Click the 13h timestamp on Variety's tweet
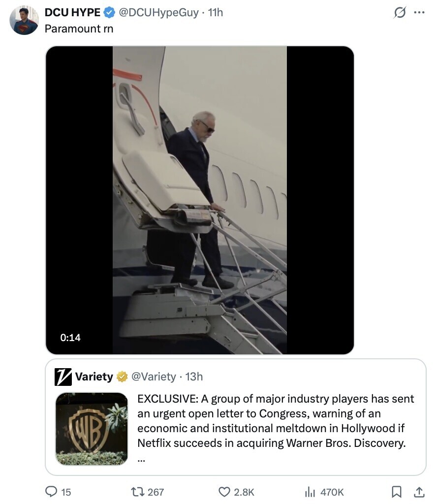The height and width of the screenshot is (504, 436). (x=194, y=377)
